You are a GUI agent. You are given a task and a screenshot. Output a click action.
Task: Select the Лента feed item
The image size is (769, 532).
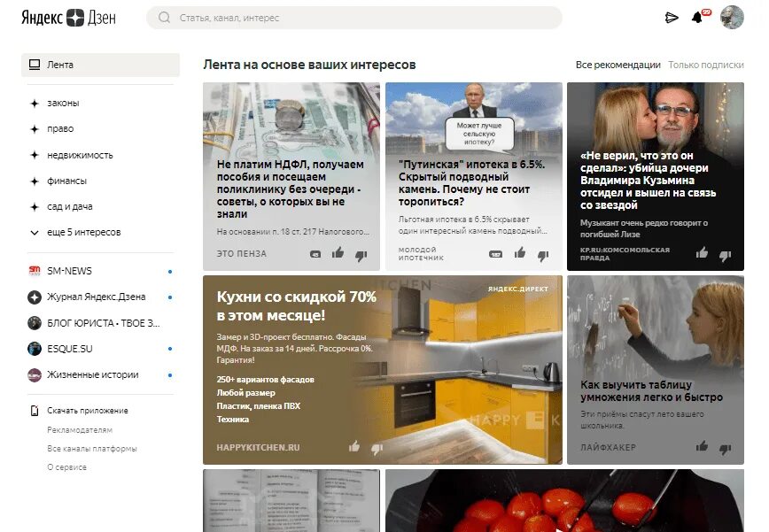[100, 65]
